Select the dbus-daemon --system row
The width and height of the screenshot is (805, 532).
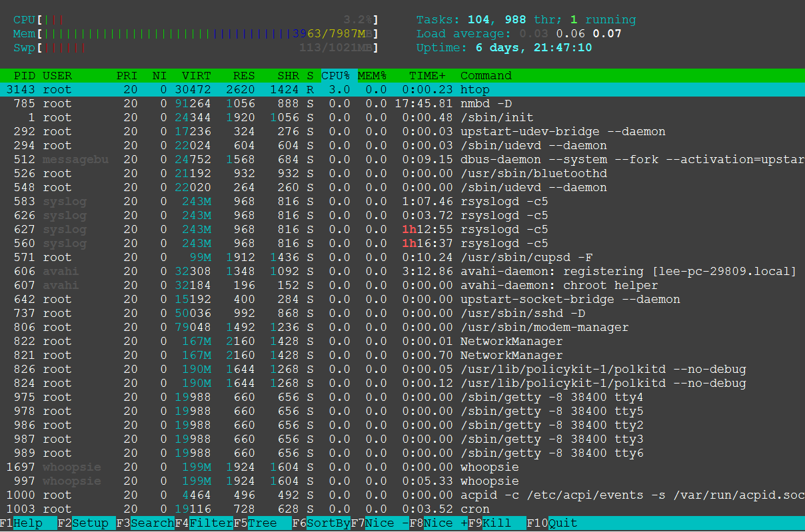(x=402, y=160)
